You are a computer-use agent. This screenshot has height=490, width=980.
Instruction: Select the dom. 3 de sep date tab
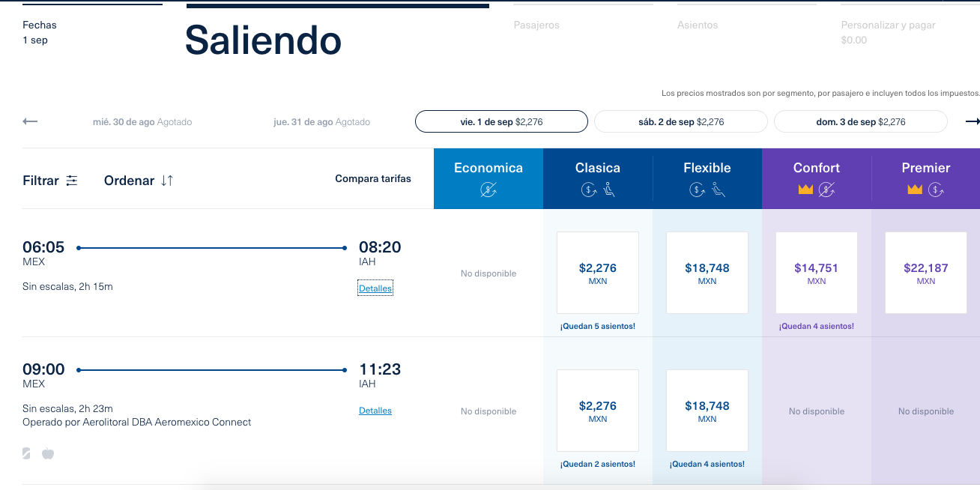pos(860,121)
